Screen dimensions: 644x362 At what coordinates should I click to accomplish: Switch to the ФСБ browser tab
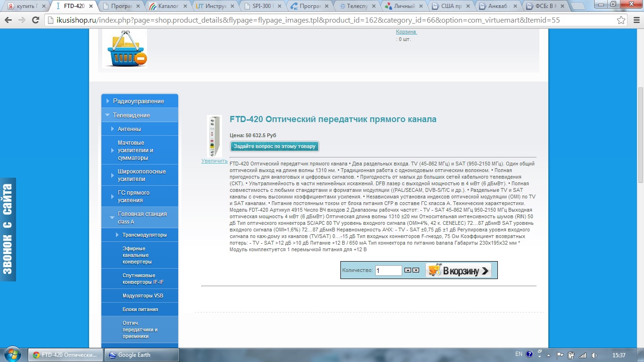tap(545, 7)
